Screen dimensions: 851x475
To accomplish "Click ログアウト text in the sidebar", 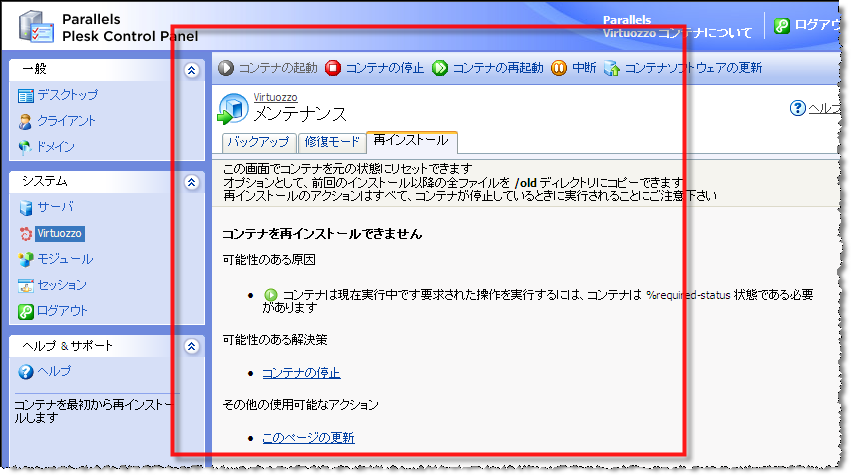I will (x=62, y=311).
